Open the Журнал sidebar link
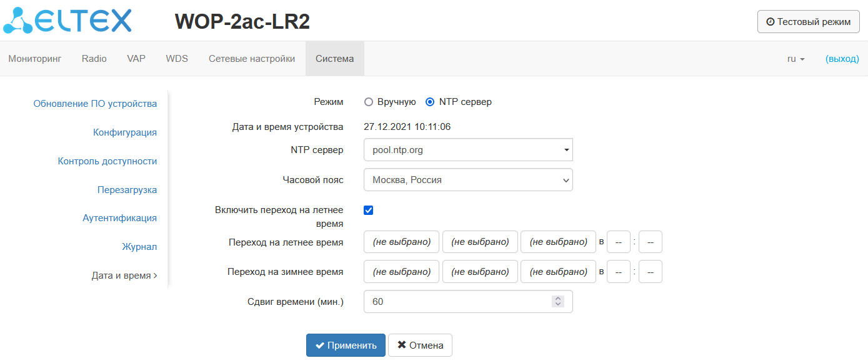Image resolution: width=868 pixels, height=363 pixels. (x=139, y=247)
